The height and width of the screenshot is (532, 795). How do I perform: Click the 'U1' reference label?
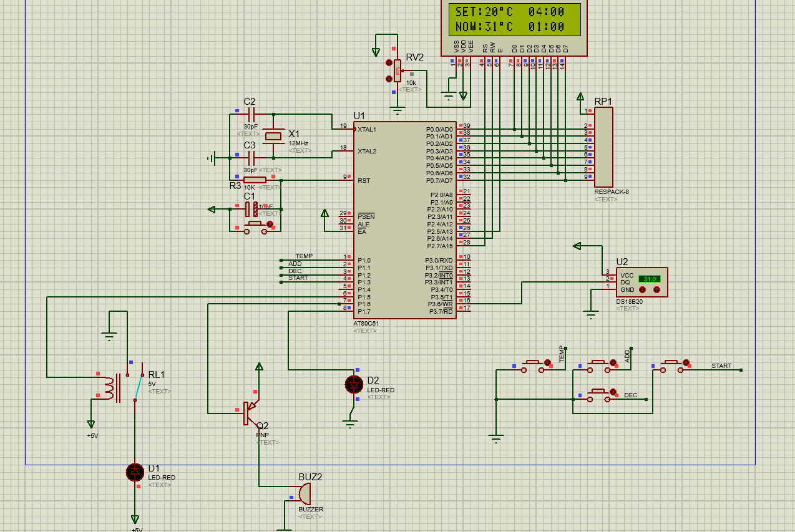359,115
